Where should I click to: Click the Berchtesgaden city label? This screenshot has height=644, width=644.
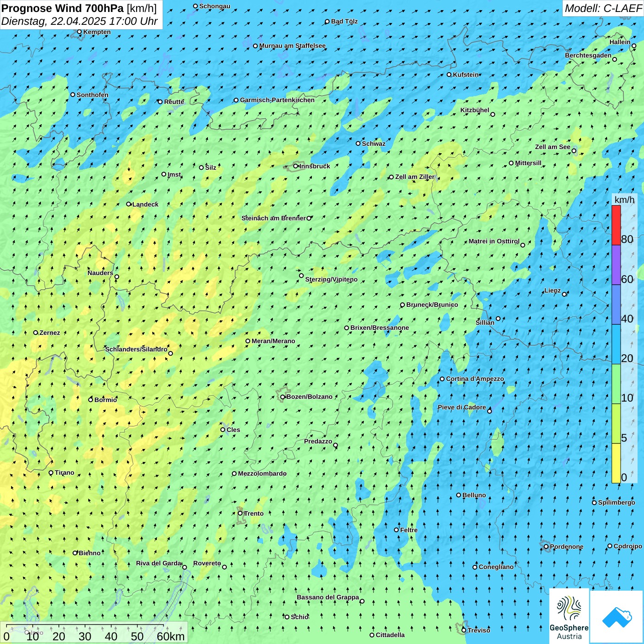click(x=588, y=56)
